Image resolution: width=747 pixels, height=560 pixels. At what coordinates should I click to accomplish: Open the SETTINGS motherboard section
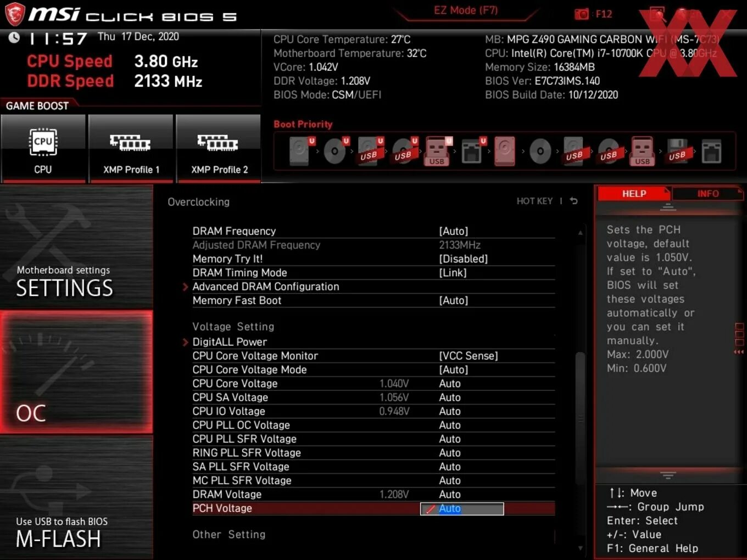76,248
